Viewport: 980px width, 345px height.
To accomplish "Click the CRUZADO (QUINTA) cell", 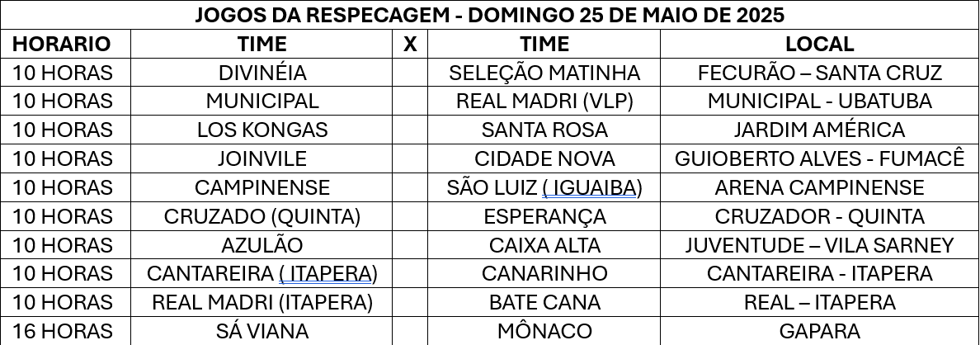I will point(262,216).
